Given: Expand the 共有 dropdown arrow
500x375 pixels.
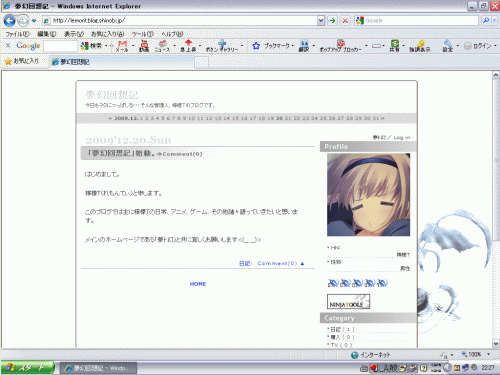Looking at the screenshot, I should point(403,46).
